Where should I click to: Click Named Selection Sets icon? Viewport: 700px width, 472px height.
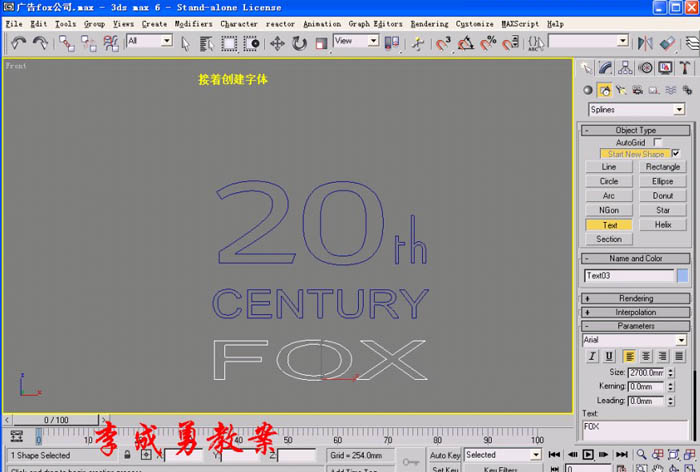[x=536, y=43]
